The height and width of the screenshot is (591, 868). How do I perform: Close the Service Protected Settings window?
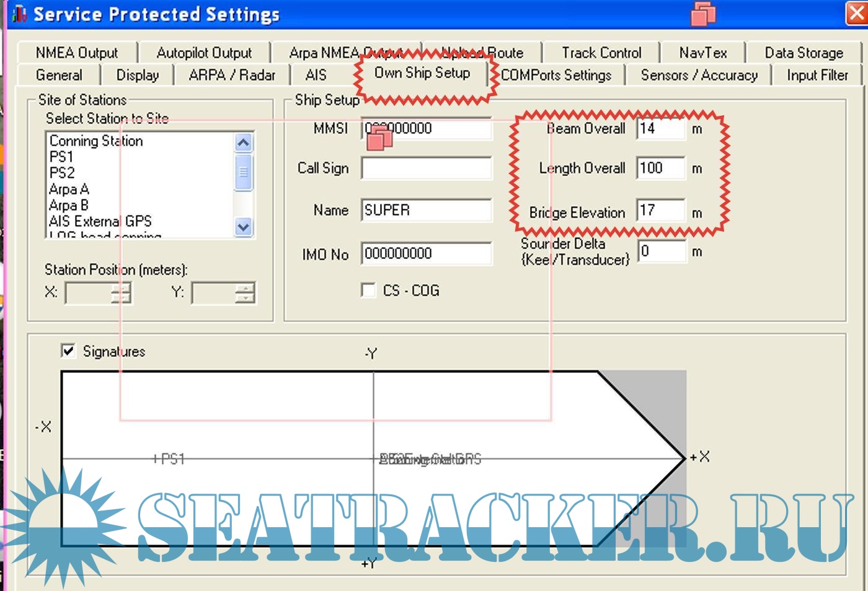[856, 14]
